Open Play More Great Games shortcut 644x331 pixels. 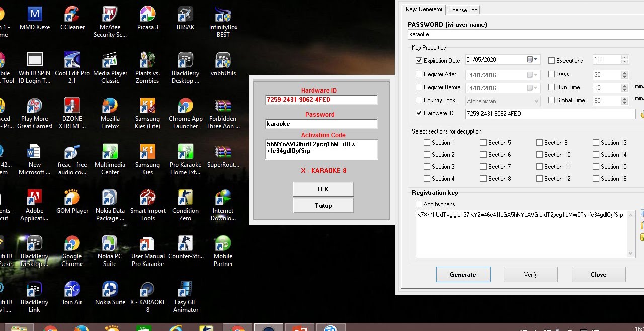click(x=35, y=113)
